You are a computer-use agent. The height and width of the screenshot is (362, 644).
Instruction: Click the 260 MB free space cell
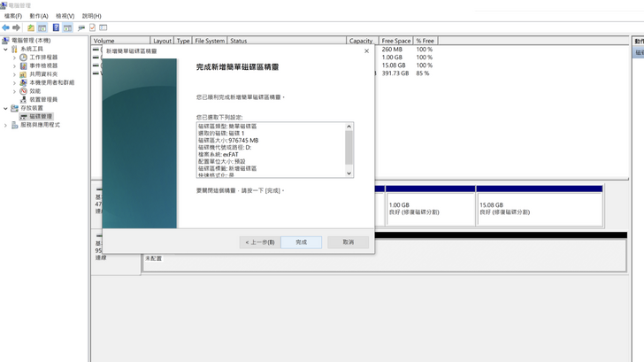click(x=392, y=50)
